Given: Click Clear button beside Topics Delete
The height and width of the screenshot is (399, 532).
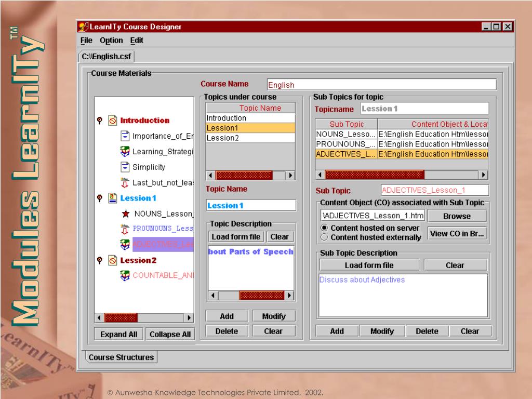Looking at the screenshot, I should (273, 331).
